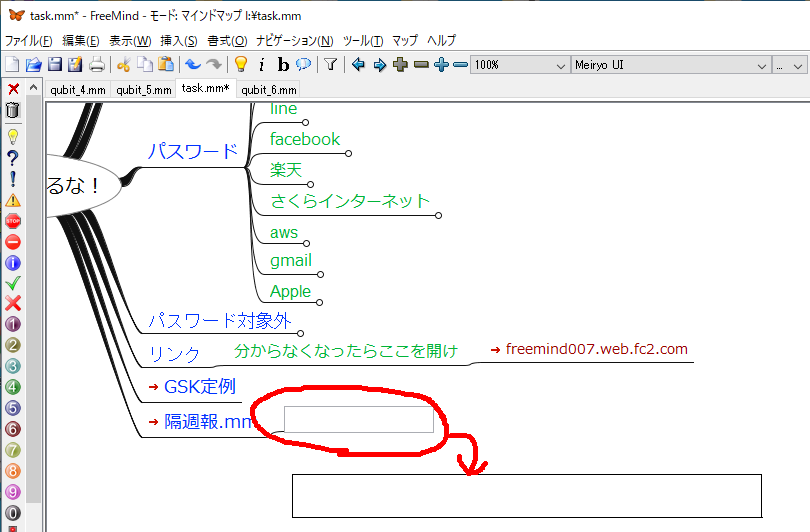Add the green check mark icon
Viewport: 810px width, 532px height.
(x=13, y=283)
